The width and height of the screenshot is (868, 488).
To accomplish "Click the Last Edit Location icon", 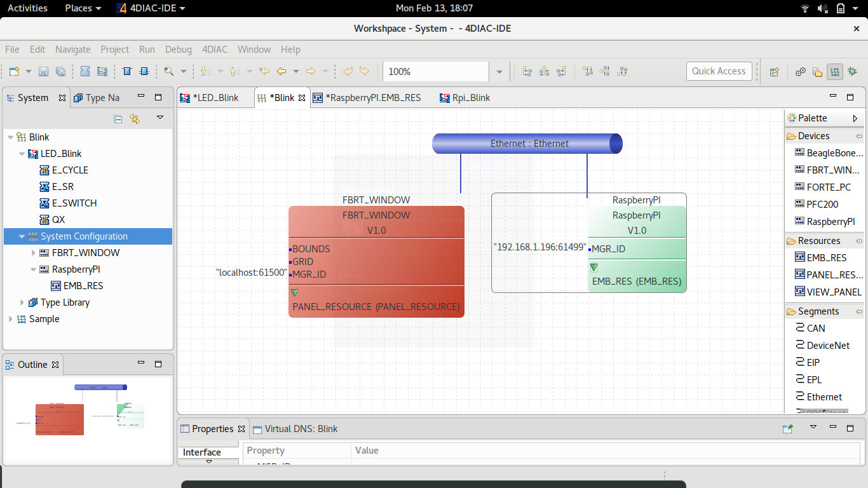I will [264, 72].
